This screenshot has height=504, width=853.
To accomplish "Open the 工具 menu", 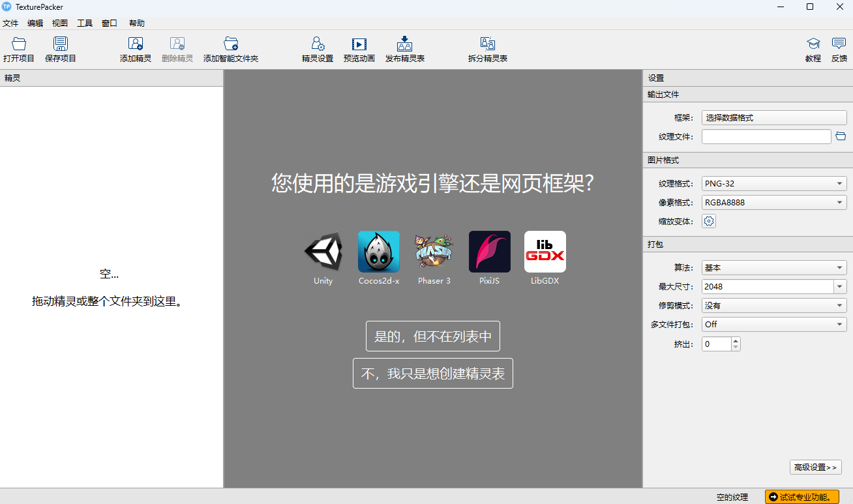I will 84,23.
